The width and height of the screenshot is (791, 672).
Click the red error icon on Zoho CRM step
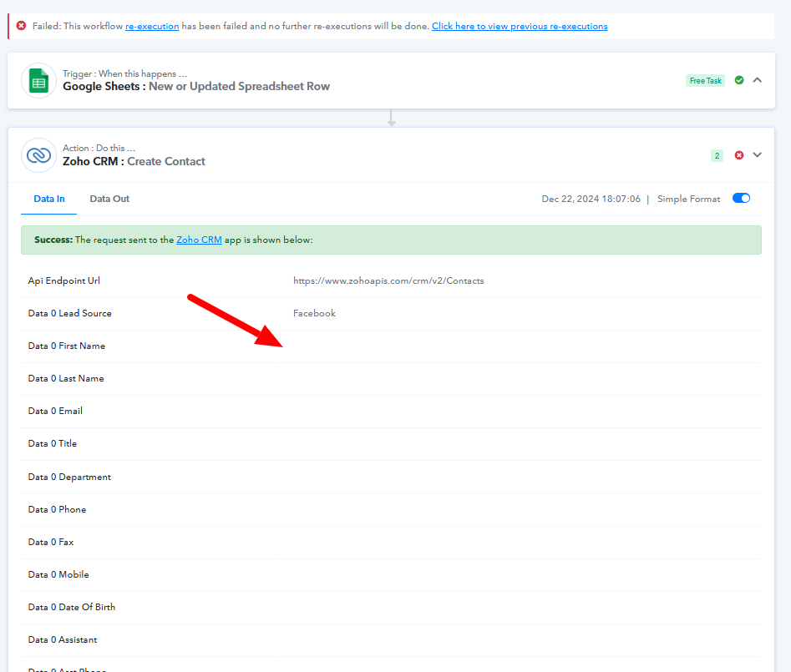pos(739,155)
